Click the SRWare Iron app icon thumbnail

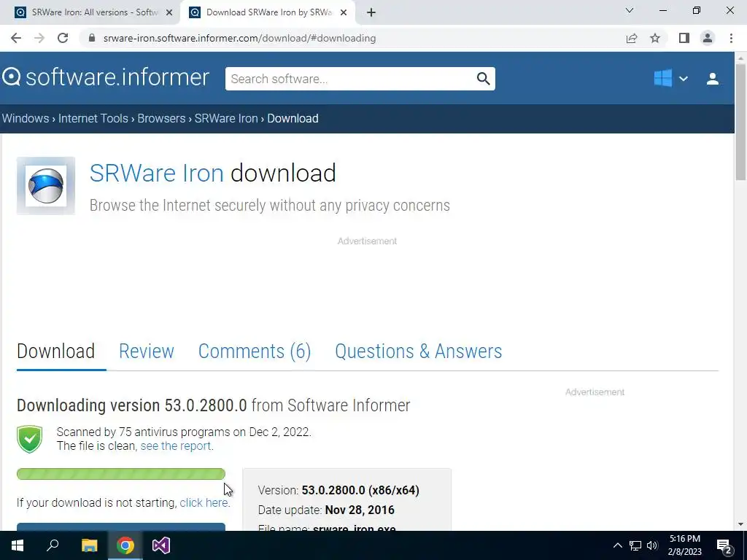click(46, 186)
